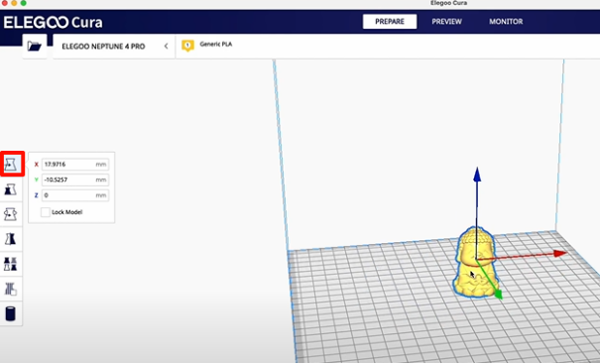Viewport: 600px width, 364px height.
Task: Select the PREPARE stage tab
Action: (x=390, y=22)
